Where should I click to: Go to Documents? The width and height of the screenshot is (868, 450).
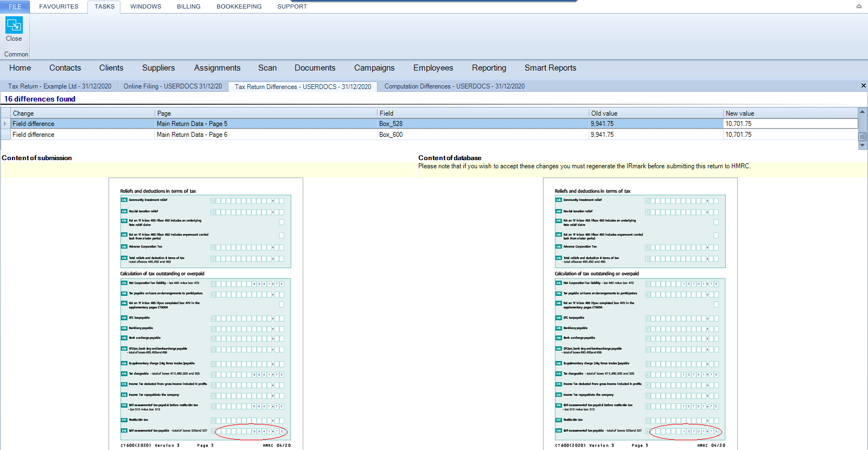click(315, 68)
